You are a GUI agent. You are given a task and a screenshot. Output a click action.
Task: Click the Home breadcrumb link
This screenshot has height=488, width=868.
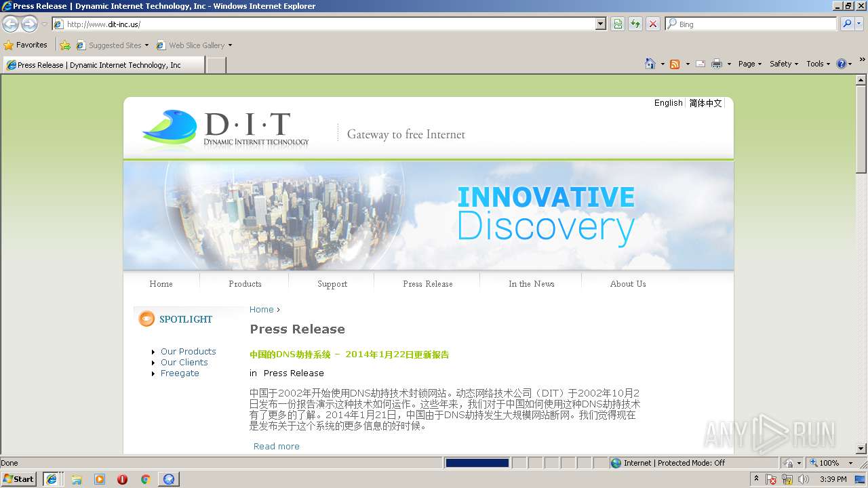262,310
